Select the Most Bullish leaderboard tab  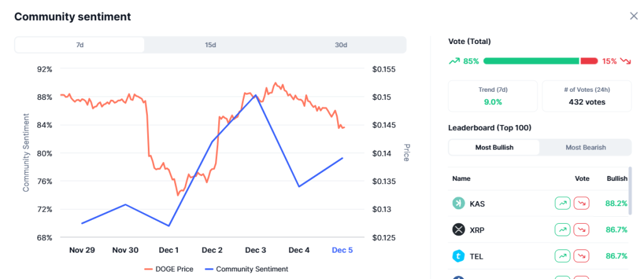[494, 148]
